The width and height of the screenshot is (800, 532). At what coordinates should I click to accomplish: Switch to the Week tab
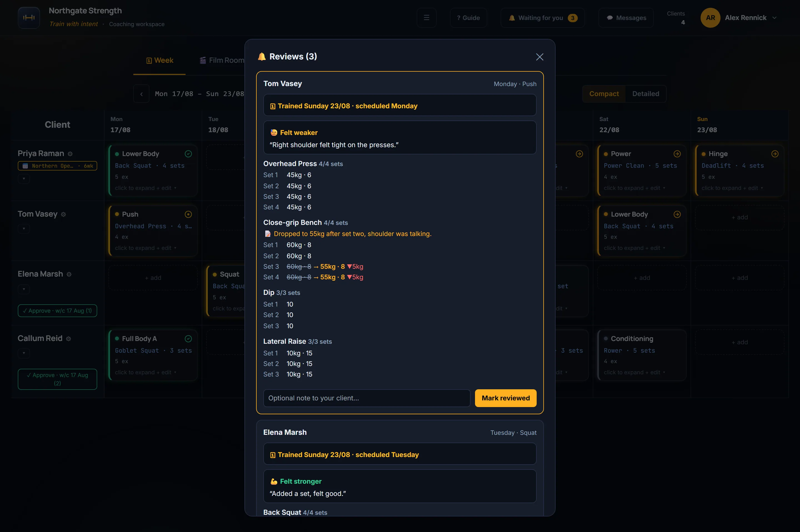(159, 61)
